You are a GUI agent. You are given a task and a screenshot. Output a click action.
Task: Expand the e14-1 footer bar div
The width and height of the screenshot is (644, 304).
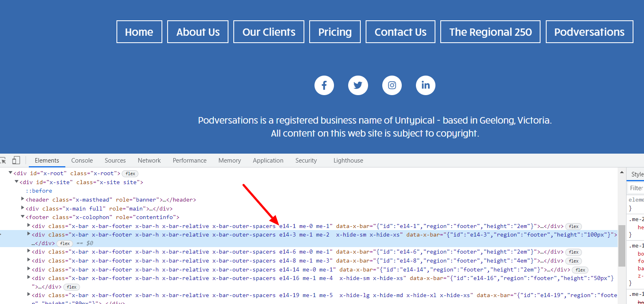tap(29, 225)
